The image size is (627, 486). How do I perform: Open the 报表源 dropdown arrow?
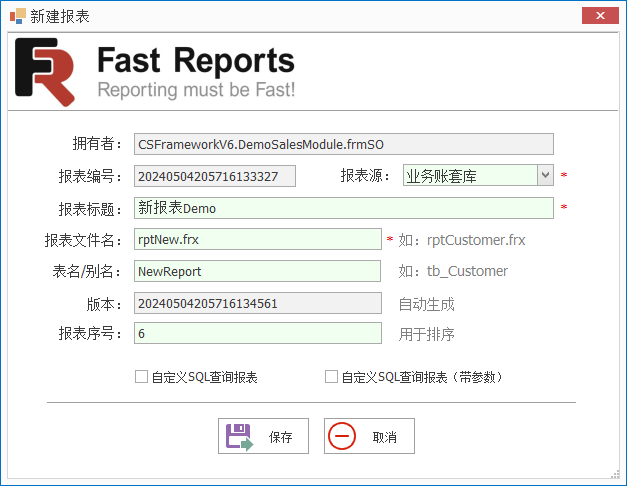point(545,175)
